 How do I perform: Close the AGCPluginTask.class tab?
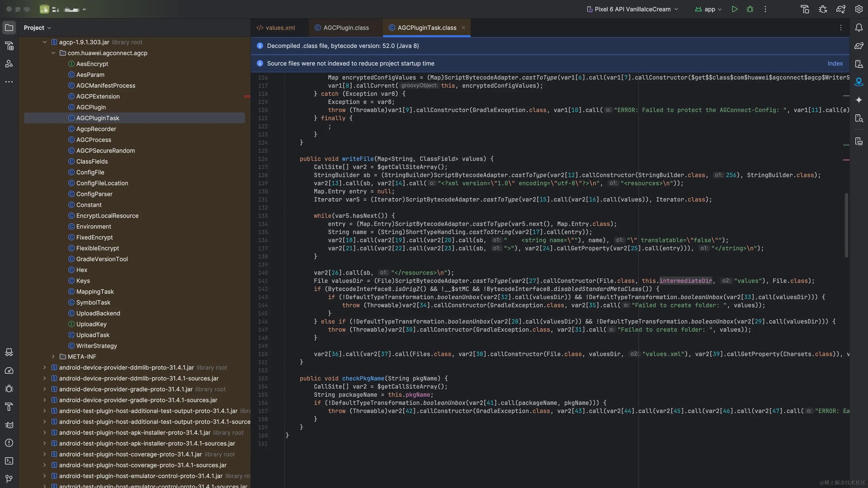click(x=463, y=28)
